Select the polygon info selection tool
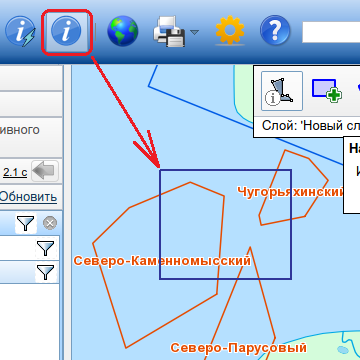This screenshot has height=360, width=360. [282, 91]
